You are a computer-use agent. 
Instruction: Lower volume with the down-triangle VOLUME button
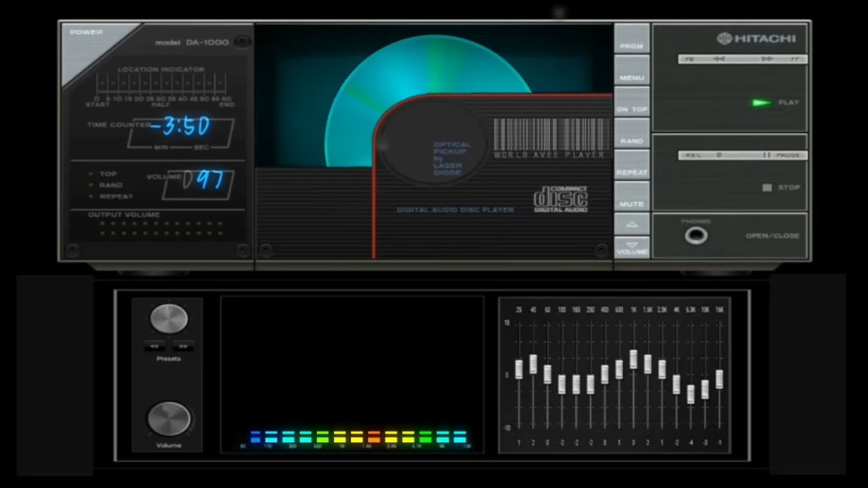[631, 247]
